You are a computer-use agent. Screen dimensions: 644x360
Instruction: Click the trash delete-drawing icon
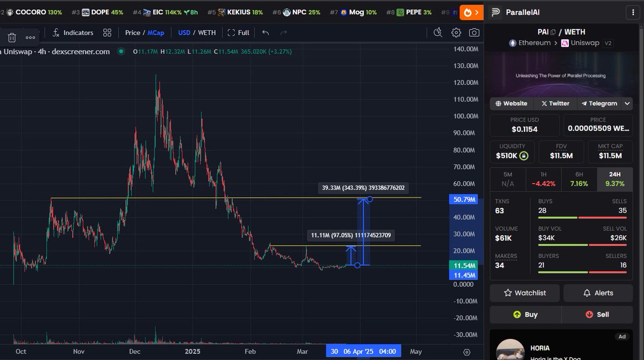pos(12,38)
